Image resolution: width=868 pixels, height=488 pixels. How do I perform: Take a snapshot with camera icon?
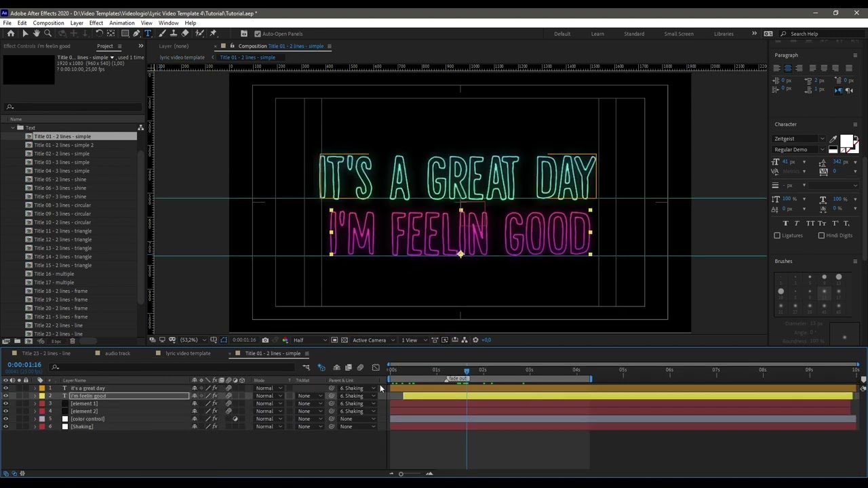tap(265, 340)
